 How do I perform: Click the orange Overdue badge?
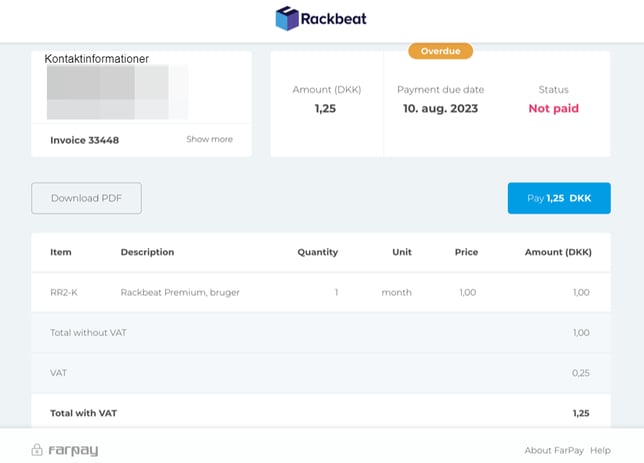(x=440, y=51)
